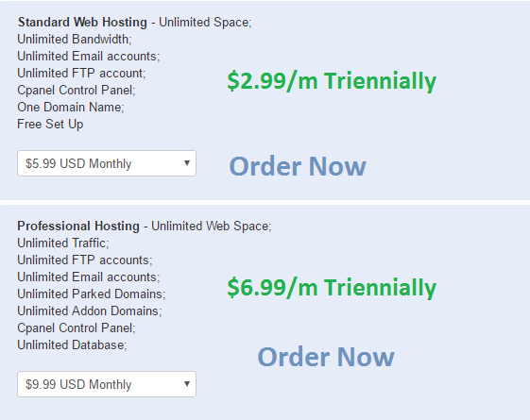
Task: Click the $2.99/m Triennially price text
Action: click(332, 81)
